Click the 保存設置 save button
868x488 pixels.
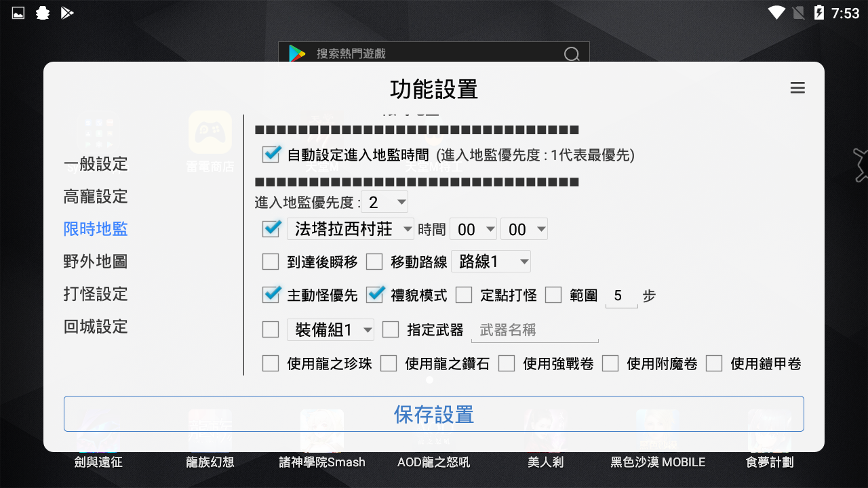pos(433,414)
